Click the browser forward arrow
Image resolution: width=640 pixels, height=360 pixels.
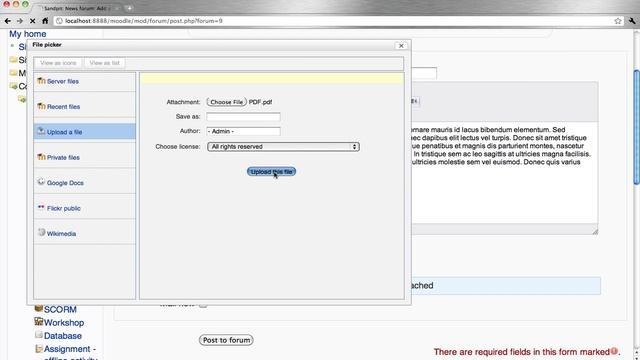(20, 21)
